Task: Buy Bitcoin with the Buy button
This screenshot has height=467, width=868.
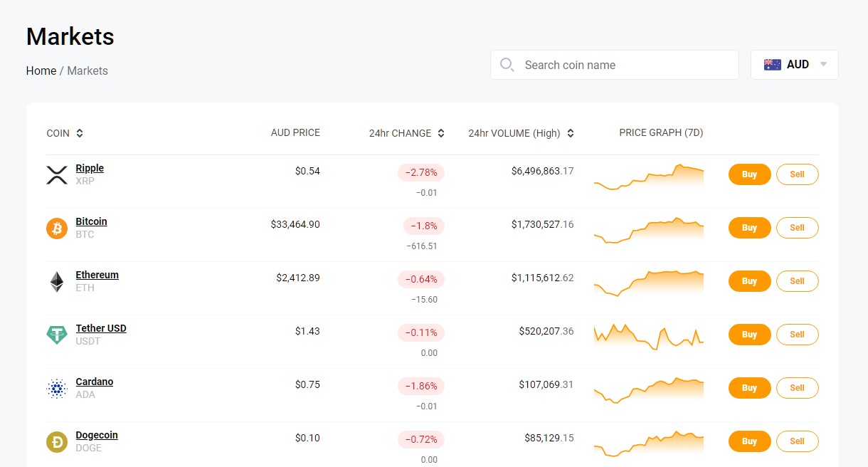Action: coord(750,228)
